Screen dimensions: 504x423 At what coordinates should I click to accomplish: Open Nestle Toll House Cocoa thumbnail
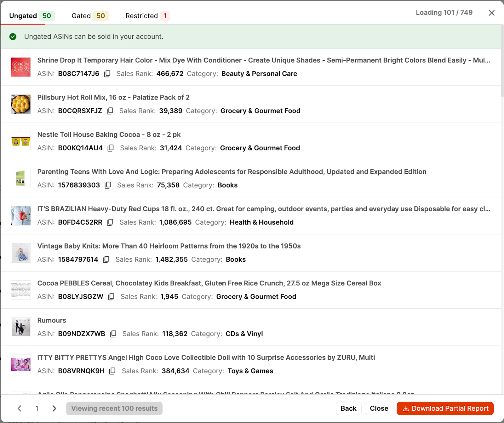tap(21, 141)
